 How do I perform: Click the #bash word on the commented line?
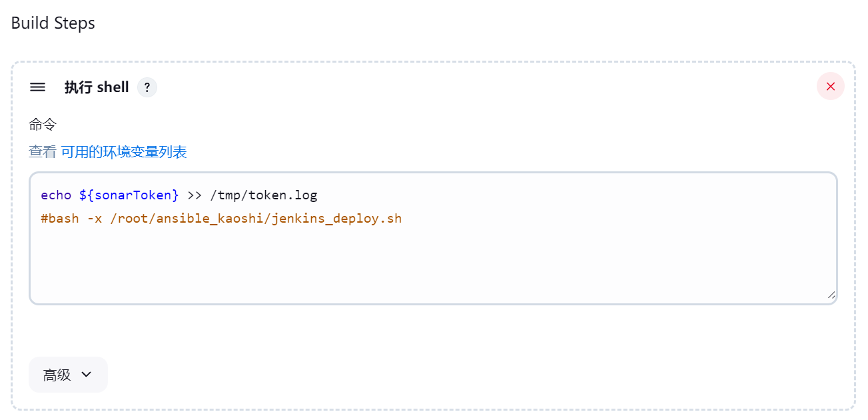coord(60,219)
